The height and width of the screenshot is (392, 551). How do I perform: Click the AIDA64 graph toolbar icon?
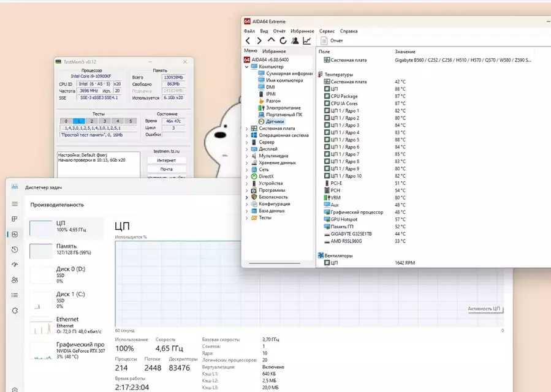pyautogui.click(x=307, y=41)
